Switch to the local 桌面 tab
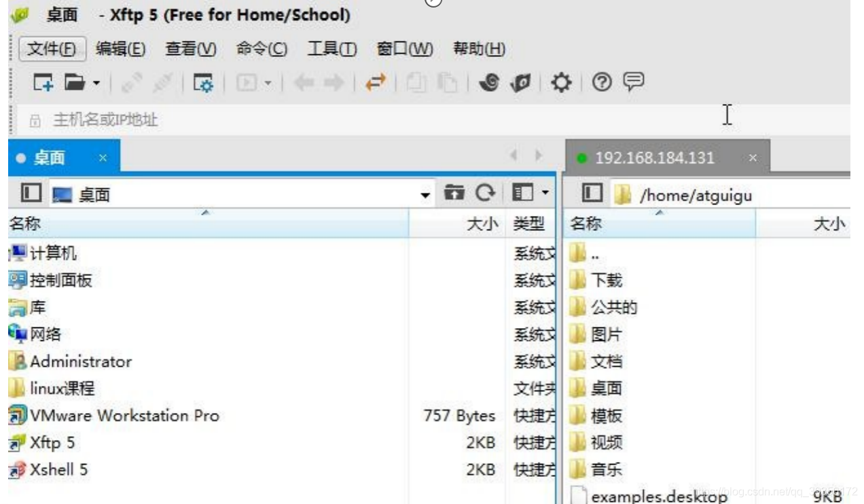864x504 pixels. 63,158
